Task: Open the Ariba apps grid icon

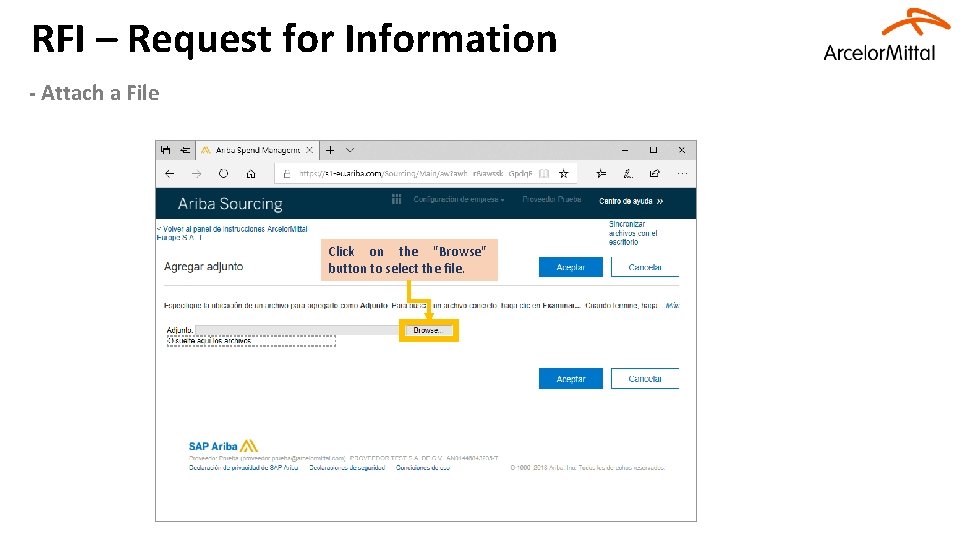Action: [397, 200]
